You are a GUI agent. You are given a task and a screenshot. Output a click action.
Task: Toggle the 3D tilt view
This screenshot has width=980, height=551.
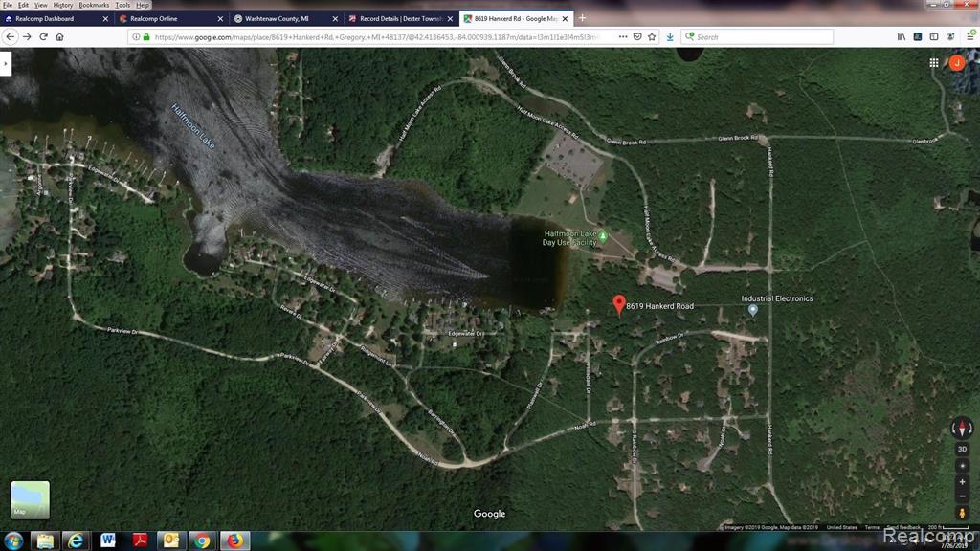tap(962, 449)
